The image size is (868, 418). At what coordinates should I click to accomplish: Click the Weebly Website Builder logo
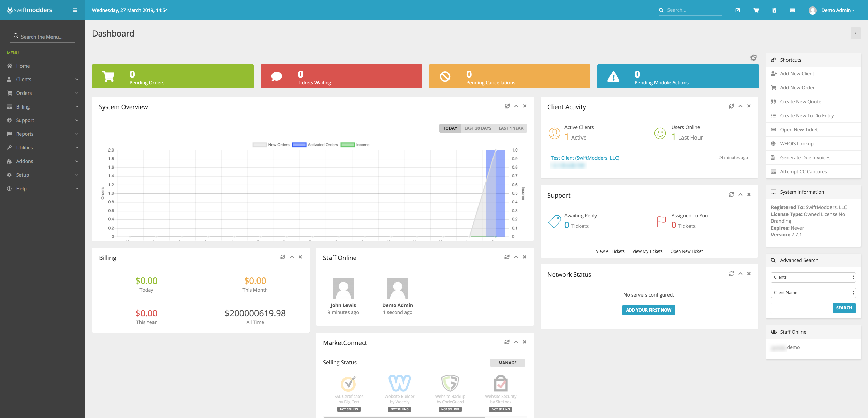(x=399, y=383)
